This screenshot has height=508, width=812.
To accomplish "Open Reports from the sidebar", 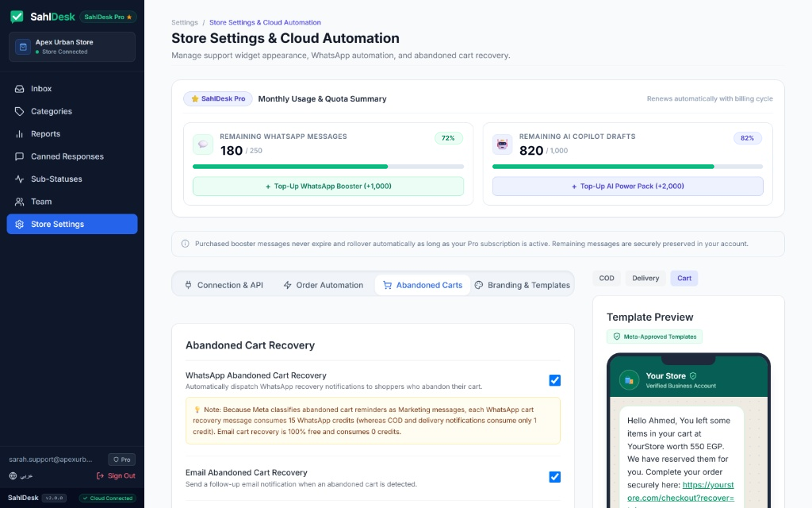I will coord(72,133).
